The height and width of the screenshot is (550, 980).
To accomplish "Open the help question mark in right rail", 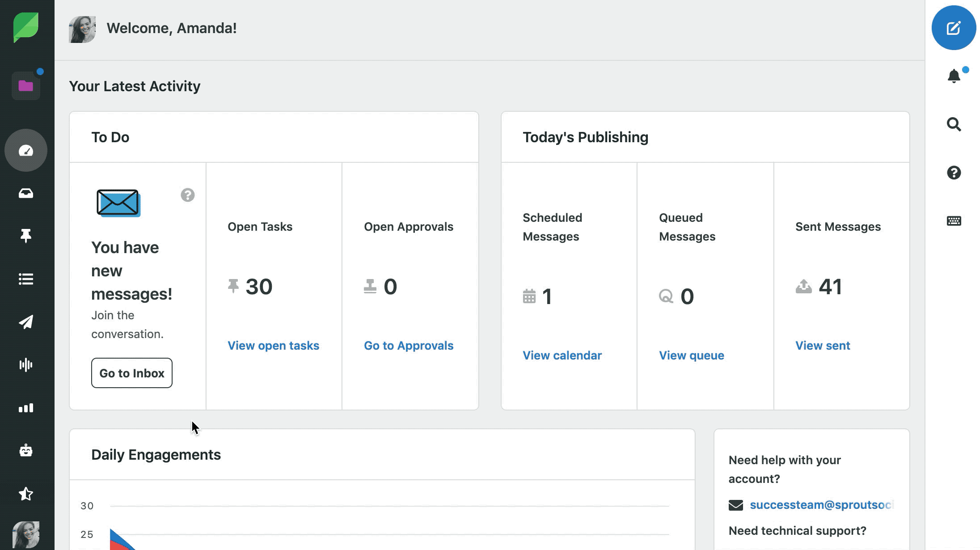I will click(954, 173).
